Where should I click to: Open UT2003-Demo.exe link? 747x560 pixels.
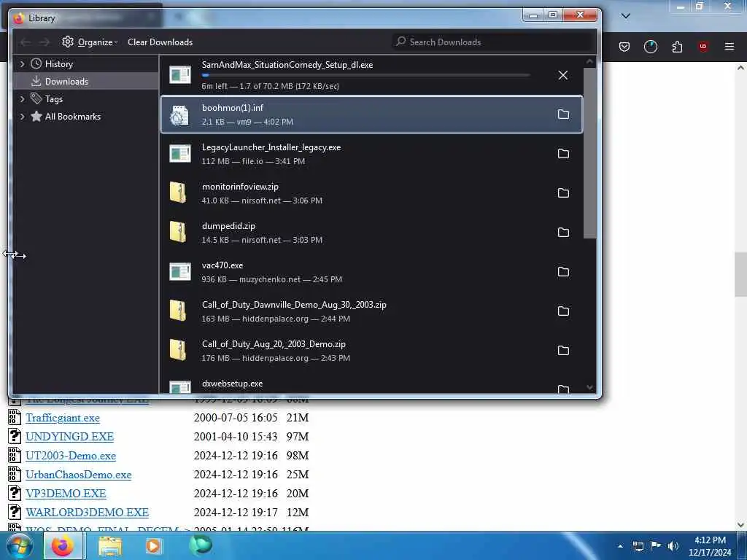(x=71, y=456)
